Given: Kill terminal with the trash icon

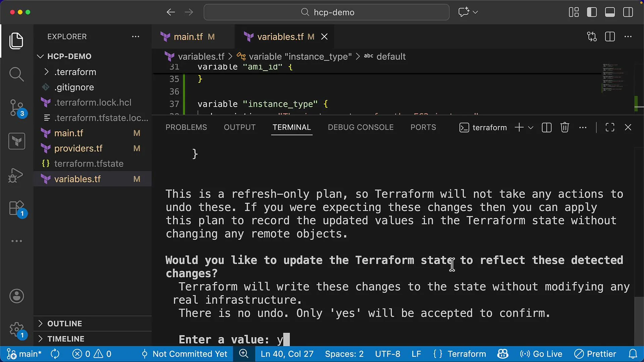Looking at the screenshot, I should pyautogui.click(x=565, y=127).
